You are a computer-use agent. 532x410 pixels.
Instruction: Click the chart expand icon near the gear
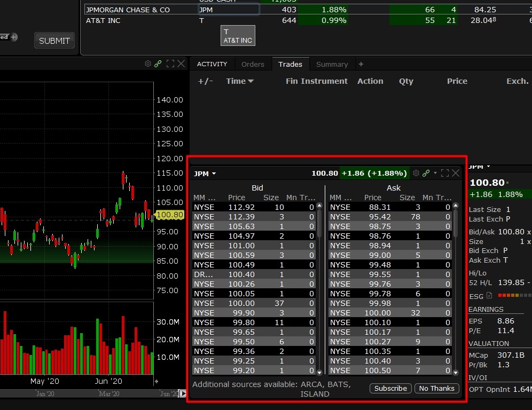tap(170, 64)
